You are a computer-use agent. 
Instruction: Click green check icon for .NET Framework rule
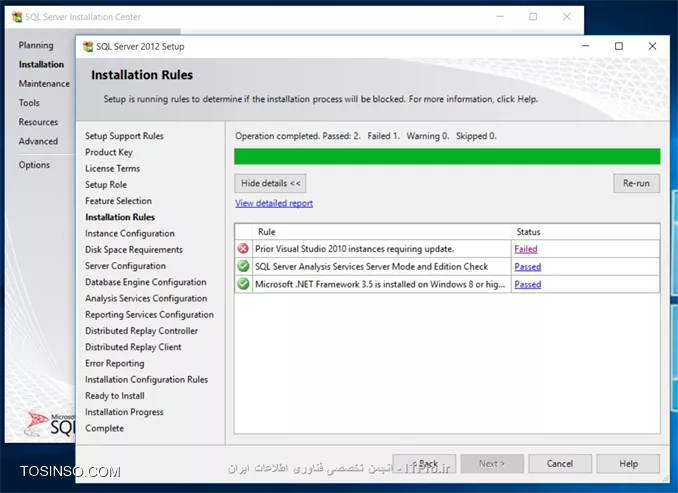pos(243,284)
